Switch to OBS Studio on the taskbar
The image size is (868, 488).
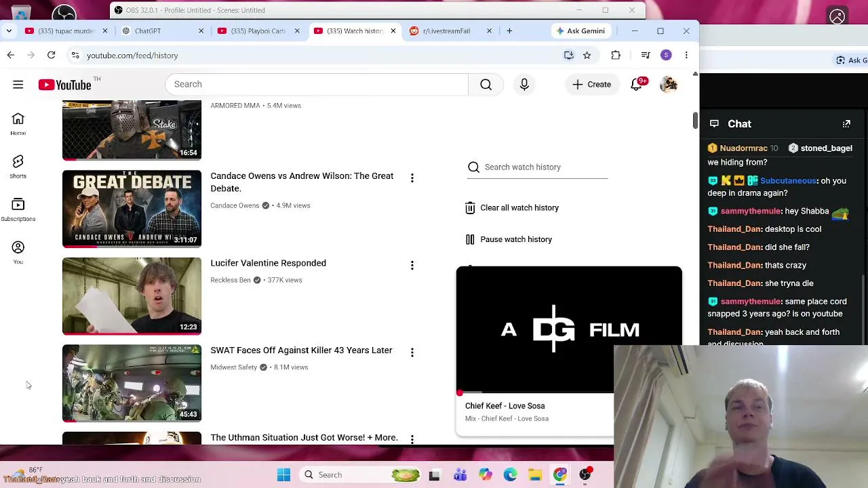point(585,475)
